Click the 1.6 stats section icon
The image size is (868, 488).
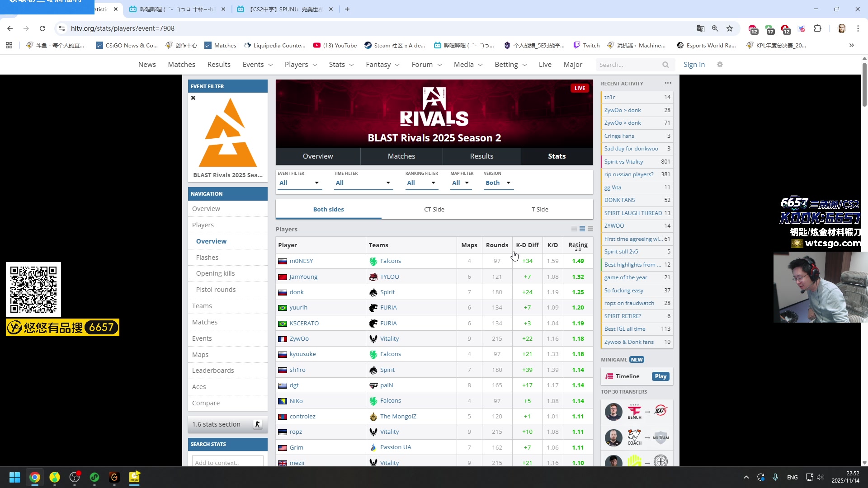[257, 424]
